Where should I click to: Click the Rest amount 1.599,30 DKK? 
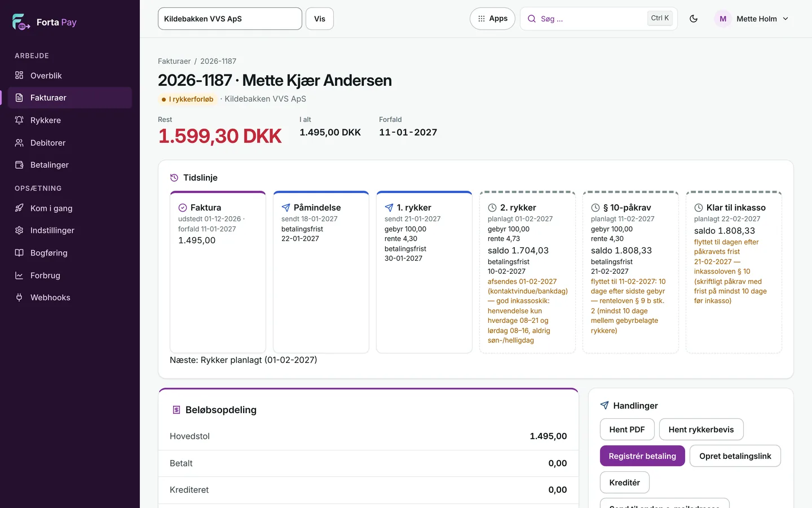(x=220, y=136)
